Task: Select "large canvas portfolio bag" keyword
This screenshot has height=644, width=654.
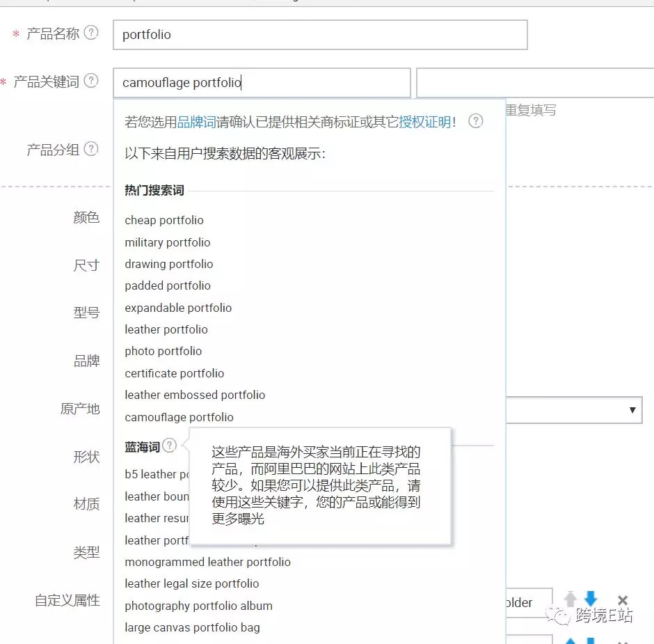Action: [193, 627]
